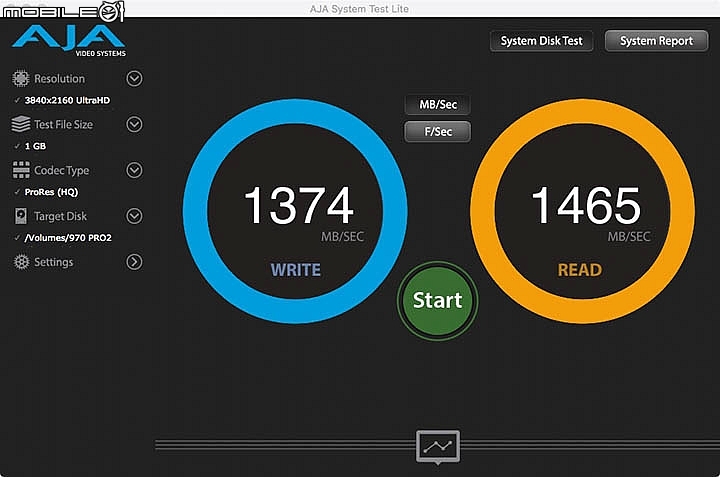Click the Settings gear icon
The image size is (720, 477).
pos(21,262)
